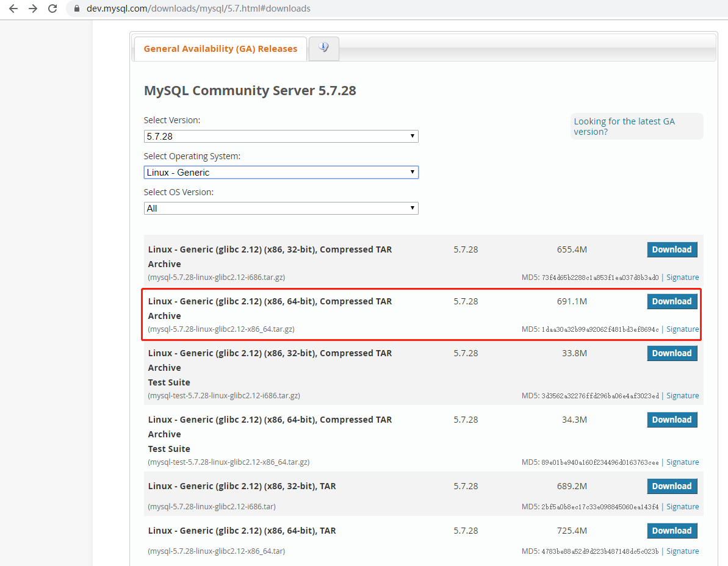Reload the page

point(52,9)
